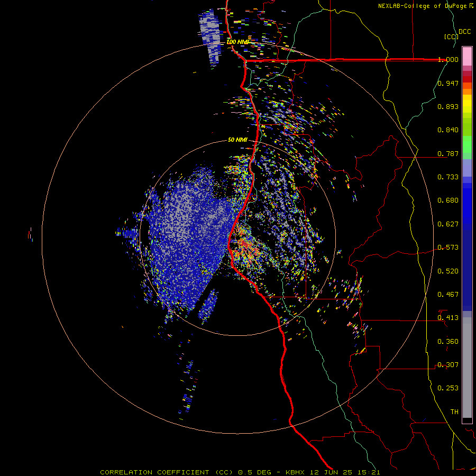Click the 0.307 scale value

(x=448, y=365)
